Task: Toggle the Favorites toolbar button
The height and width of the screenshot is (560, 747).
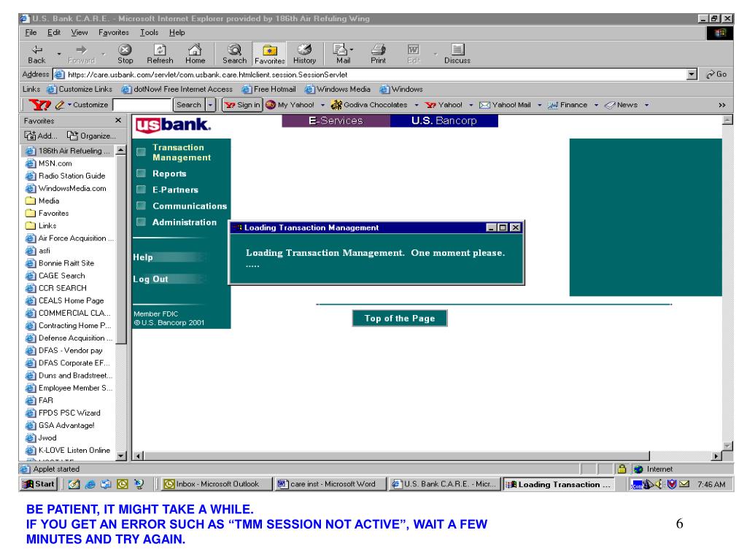Action: click(x=270, y=54)
